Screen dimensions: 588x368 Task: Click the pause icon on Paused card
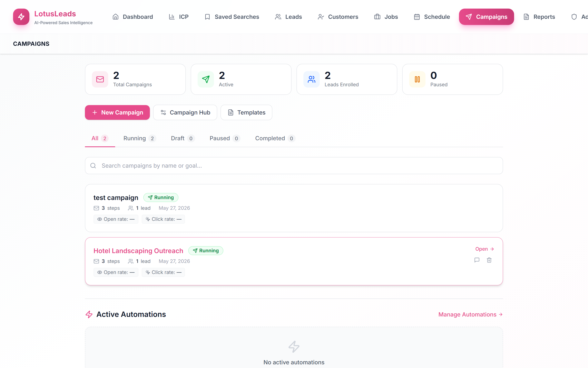coord(417,79)
